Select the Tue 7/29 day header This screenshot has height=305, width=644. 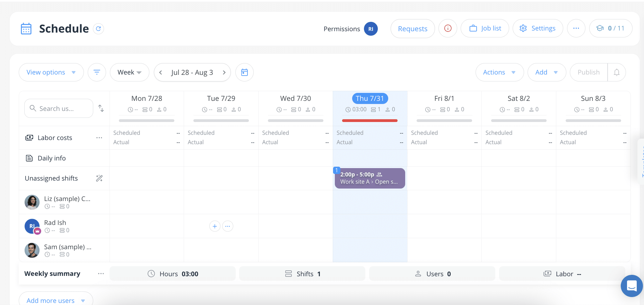click(221, 98)
